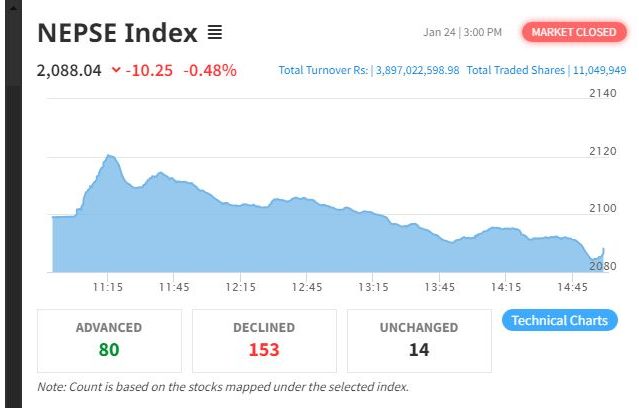Click the 14:45 time axis label
The width and height of the screenshot is (639, 408).
[573, 287]
